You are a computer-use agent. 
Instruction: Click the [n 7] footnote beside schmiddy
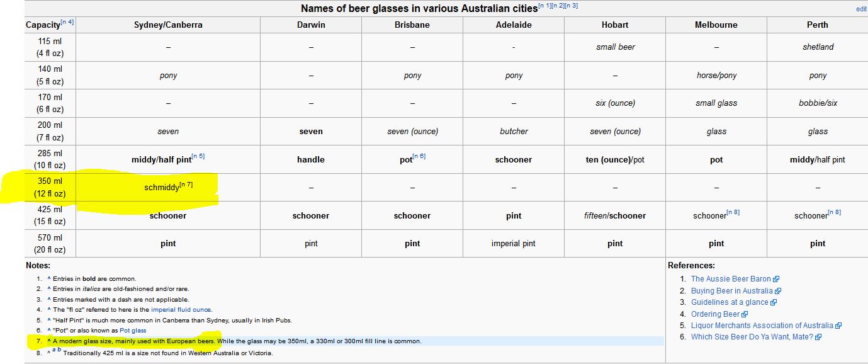pos(186,185)
